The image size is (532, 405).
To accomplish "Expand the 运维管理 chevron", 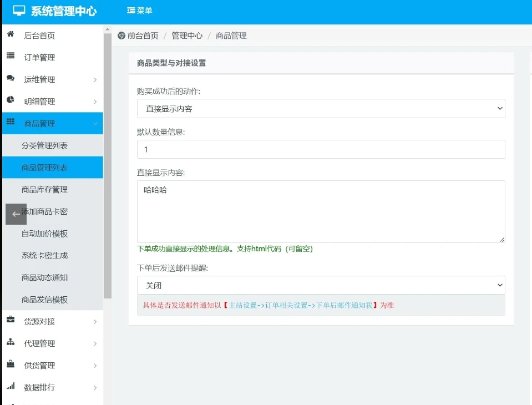I will click(95, 80).
